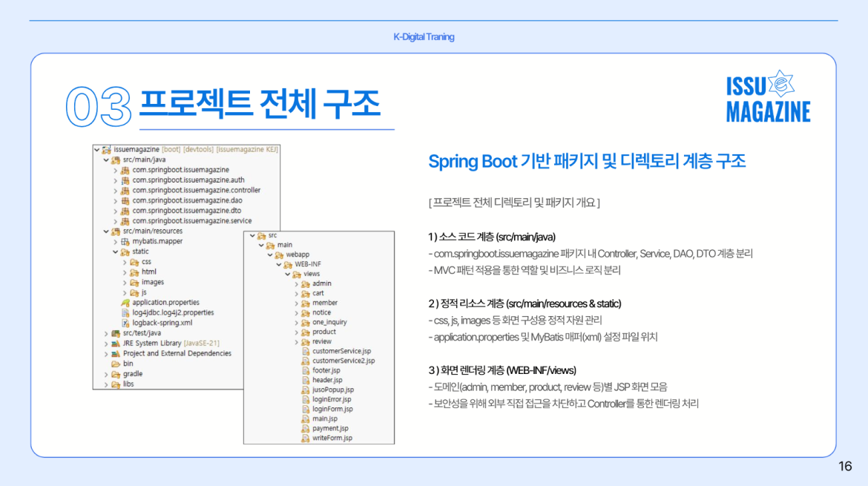Collapse the issuemagazine project root arrow
Screen dimensions: 868x486
point(97,149)
